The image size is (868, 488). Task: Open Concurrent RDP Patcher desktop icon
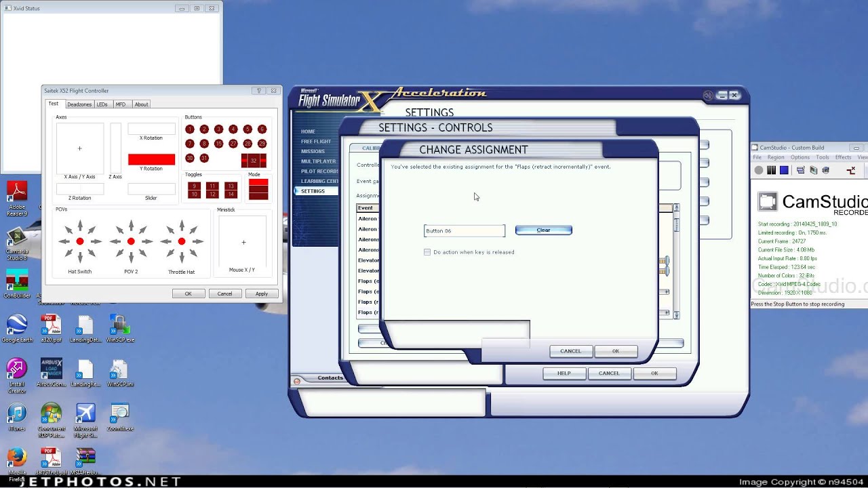tap(51, 421)
